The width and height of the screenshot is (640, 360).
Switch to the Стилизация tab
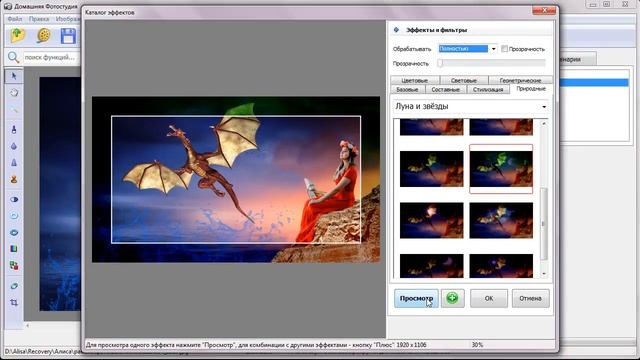[488, 89]
